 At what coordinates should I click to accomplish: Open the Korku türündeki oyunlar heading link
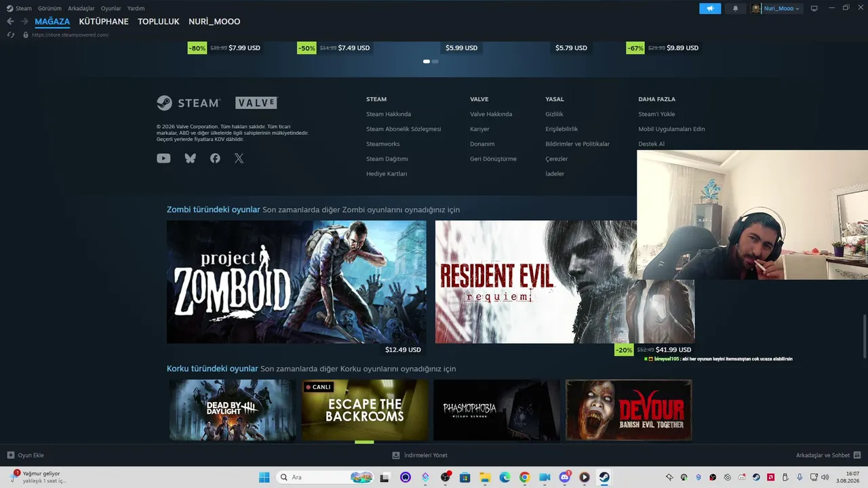[212, 369]
